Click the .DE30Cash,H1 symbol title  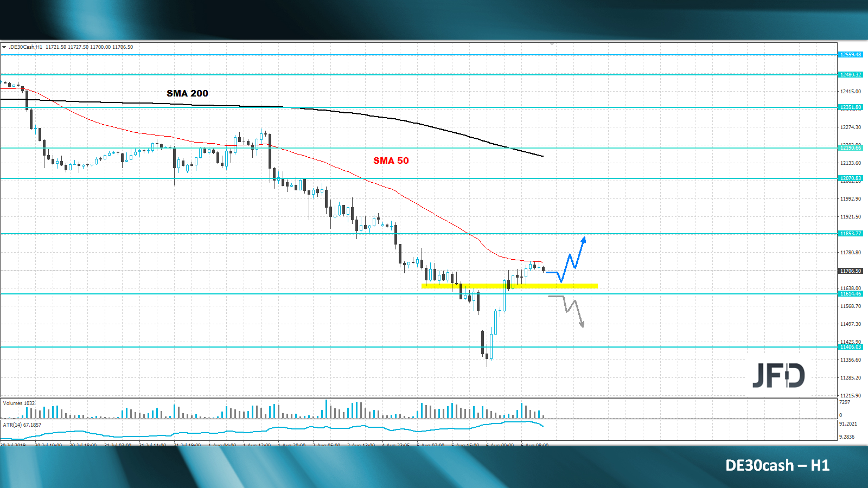pyautogui.click(x=25, y=47)
